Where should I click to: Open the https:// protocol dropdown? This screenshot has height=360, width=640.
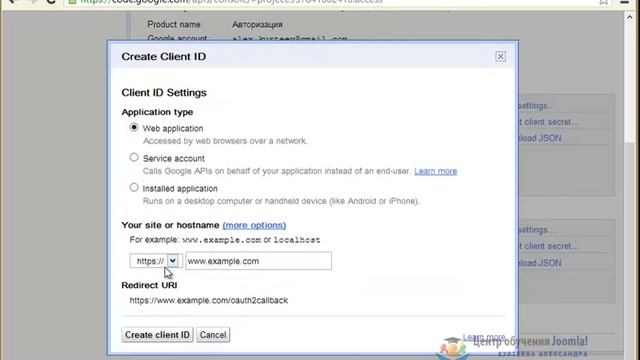[155, 261]
